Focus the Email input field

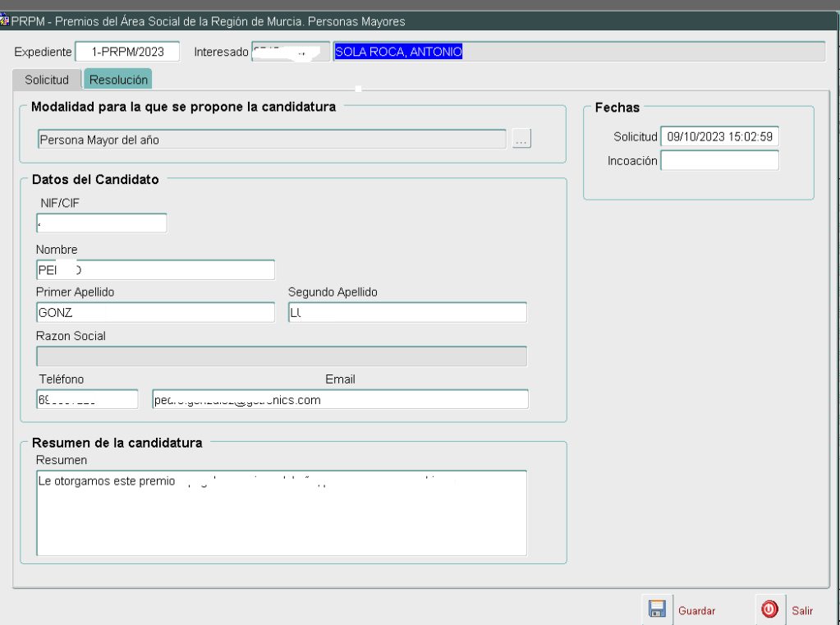pyautogui.click(x=340, y=399)
